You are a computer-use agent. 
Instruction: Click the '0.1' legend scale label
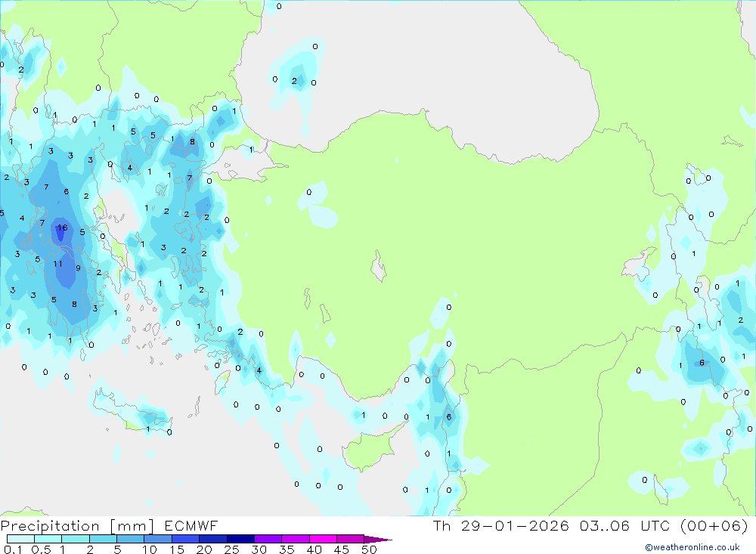(13, 549)
